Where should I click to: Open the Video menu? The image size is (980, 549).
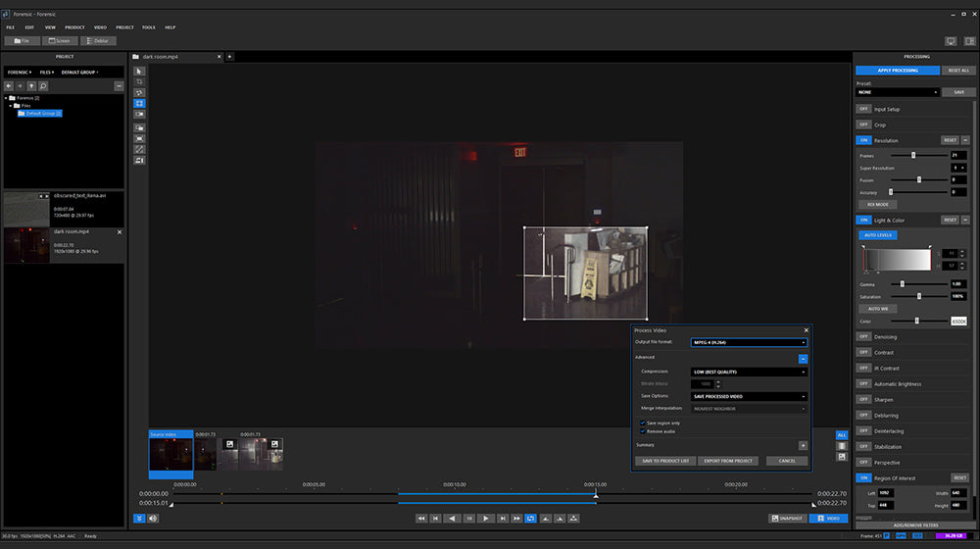click(x=100, y=27)
